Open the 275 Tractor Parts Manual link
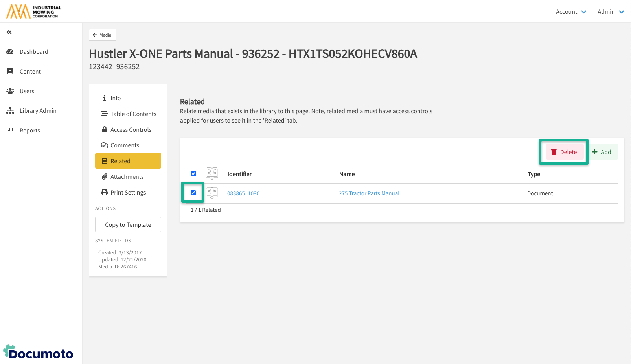 [369, 193]
